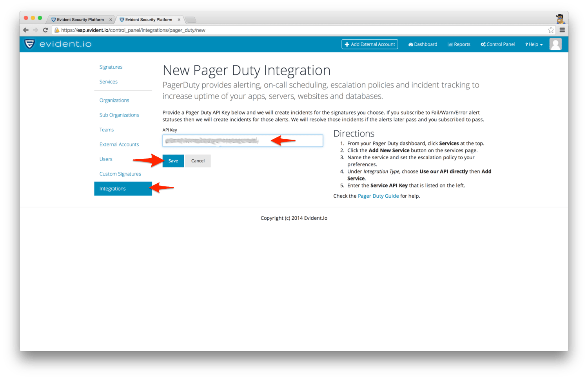This screenshot has height=379, width=588.
Task: Open the Chrome hamburger menu
Action: pos(562,30)
